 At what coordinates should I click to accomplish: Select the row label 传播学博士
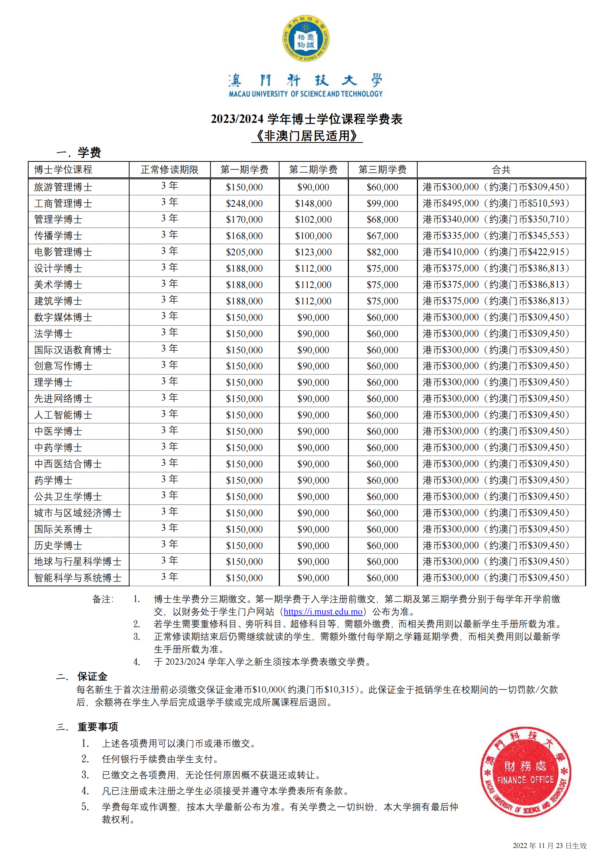tap(58, 236)
